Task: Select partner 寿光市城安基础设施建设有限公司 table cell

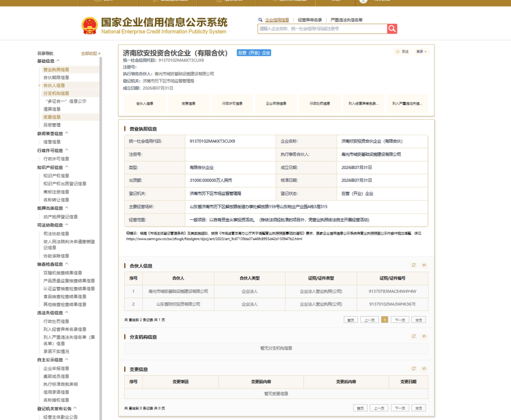Action: [x=178, y=291]
